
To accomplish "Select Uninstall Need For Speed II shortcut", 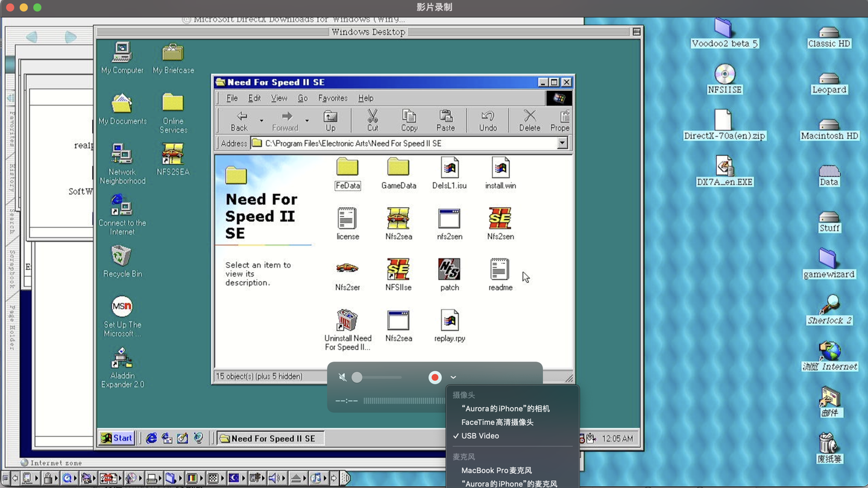I will point(347,330).
